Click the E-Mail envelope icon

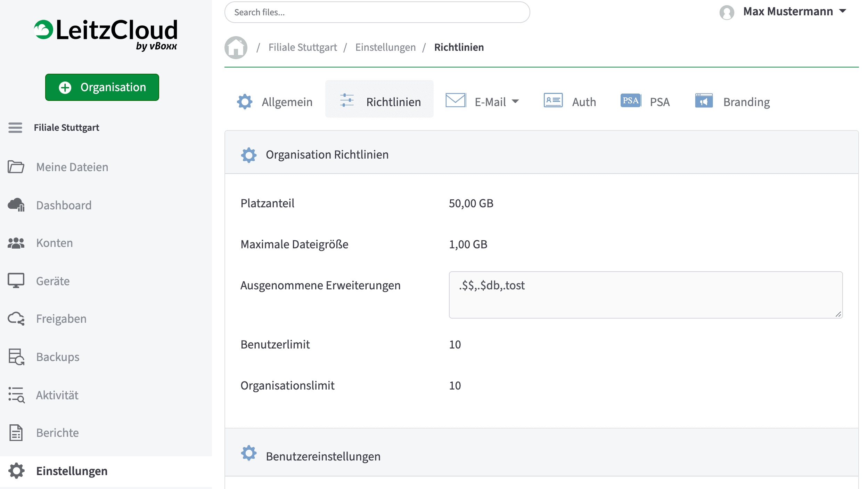[456, 100]
